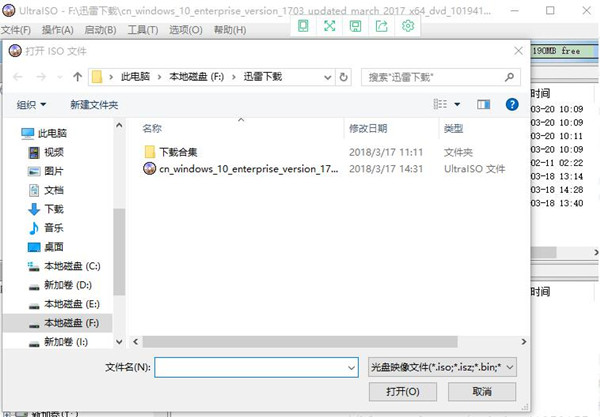
Task: Click the search magnifier icon
Action: coord(509,77)
